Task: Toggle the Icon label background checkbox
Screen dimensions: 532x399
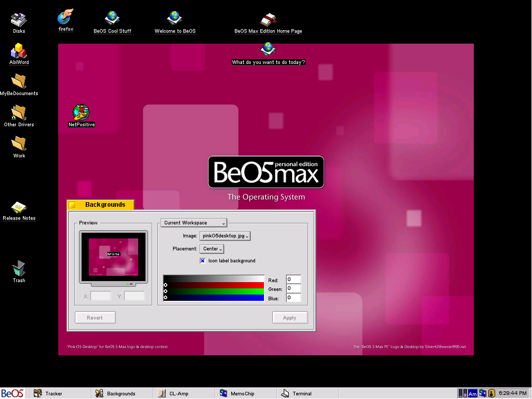Action: click(x=203, y=261)
